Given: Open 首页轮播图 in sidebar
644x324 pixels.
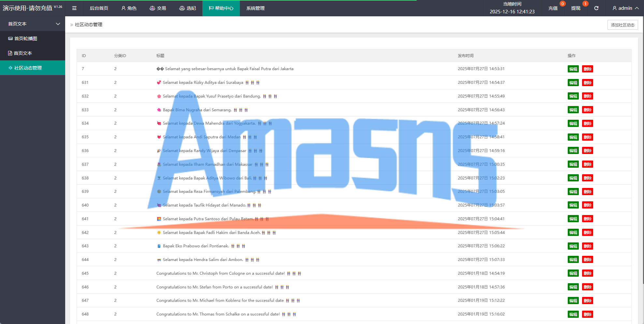Looking at the screenshot, I should [x=33, y=39].
